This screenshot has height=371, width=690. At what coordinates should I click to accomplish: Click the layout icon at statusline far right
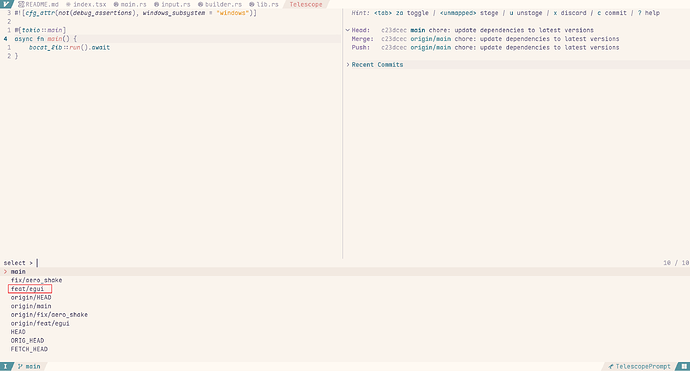[685, 366]
